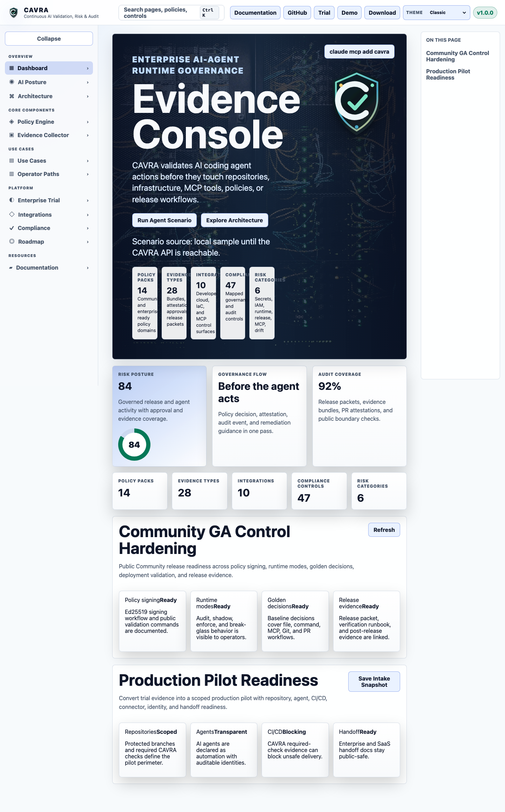Open the Demo top nav item
This screenshot has width=505, height=812.
coord(349,13)
